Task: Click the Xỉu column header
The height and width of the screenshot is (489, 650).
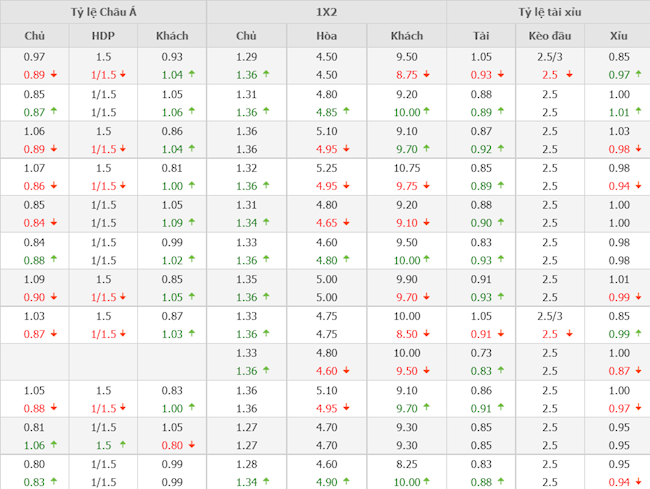Action: click(x=619, y=36)
